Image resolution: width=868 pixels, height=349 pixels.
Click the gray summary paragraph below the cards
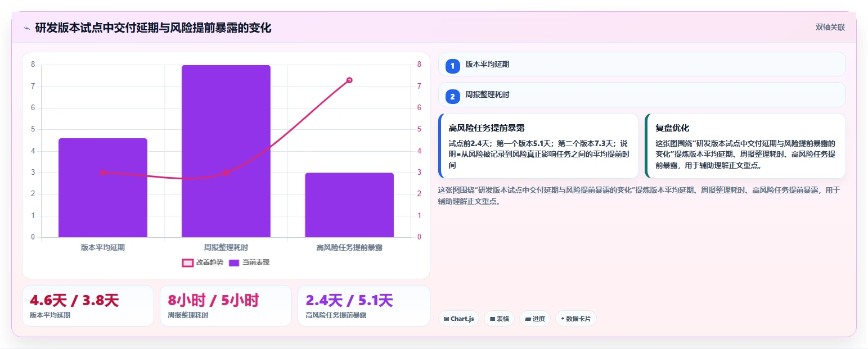640,196
